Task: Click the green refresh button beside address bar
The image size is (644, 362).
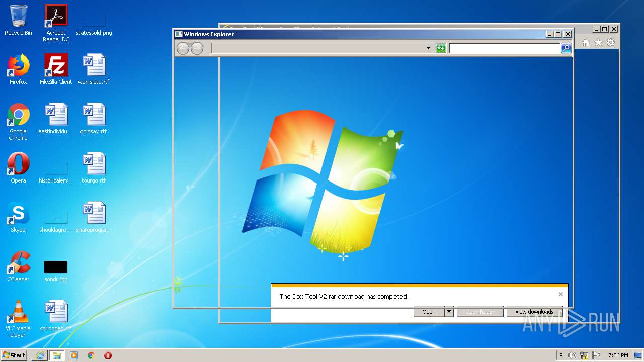Action: pyautogui.click(x=441, y=48)
